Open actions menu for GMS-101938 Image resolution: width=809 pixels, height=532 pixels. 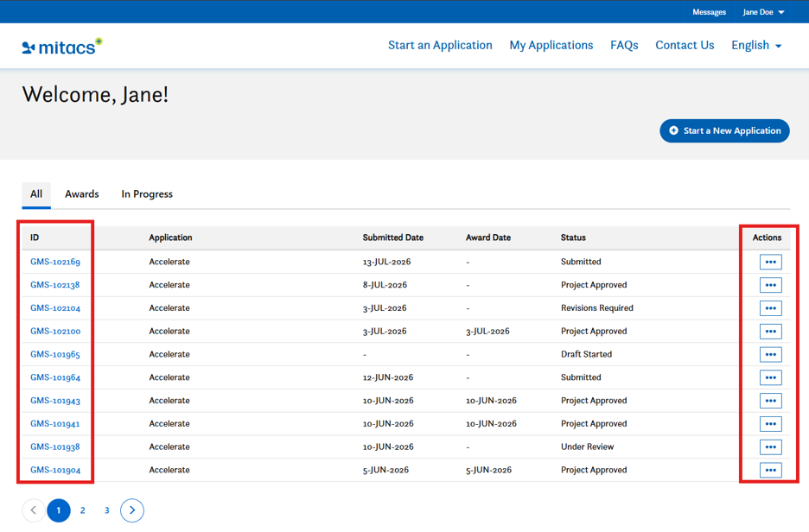click(770, 447)
